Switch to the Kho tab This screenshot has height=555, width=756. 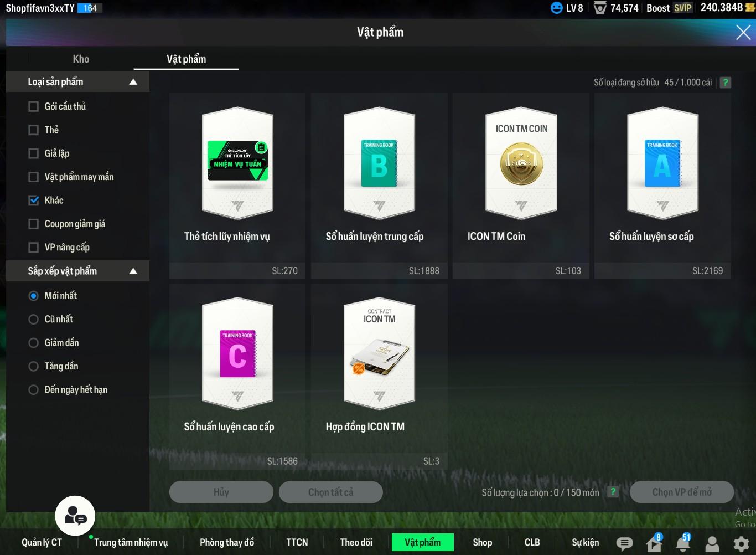(81, 59)
